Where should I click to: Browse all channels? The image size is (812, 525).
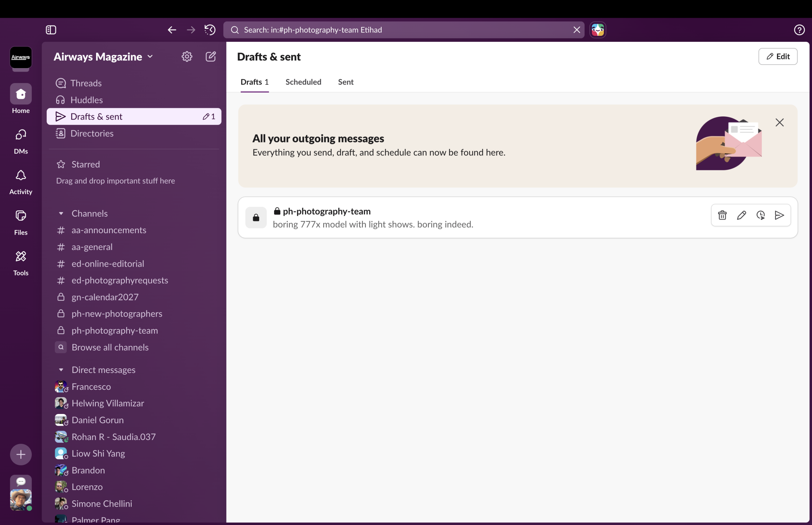pyautogui.click(x=110, y=347)
